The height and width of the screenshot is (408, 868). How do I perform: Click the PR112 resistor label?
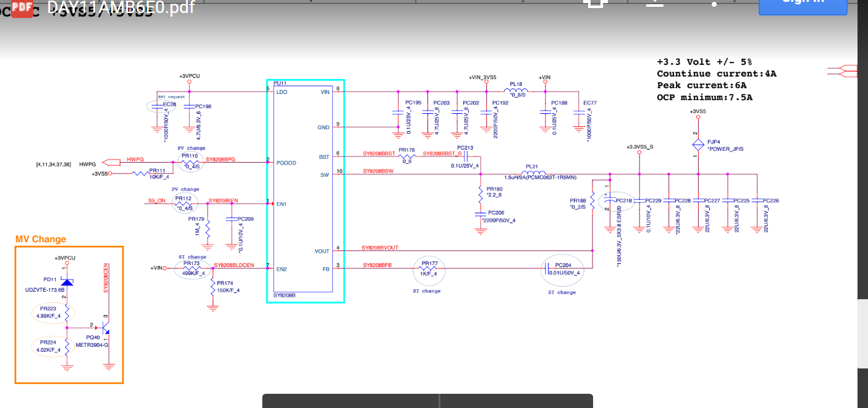click(x=183, y=198)
